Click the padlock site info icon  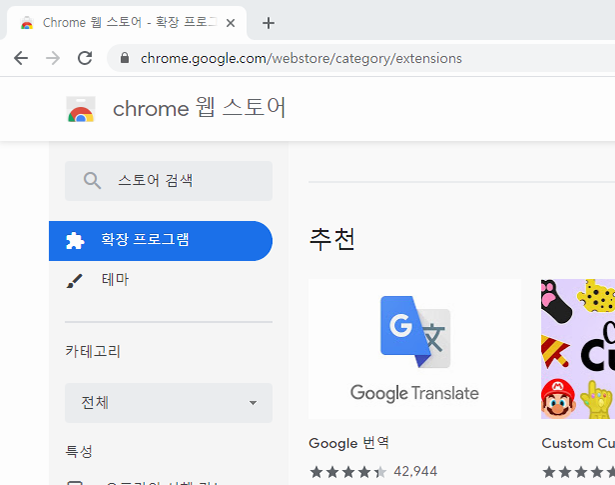(x=125, y=58)
